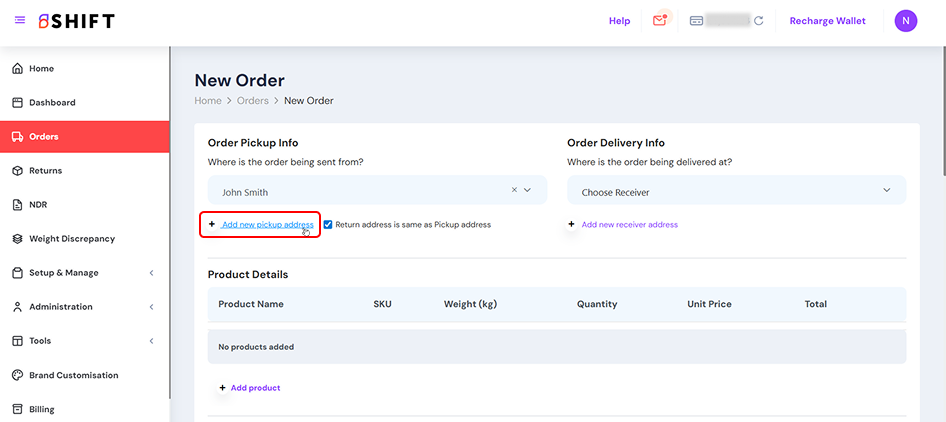Click the plus icon beside Add product

coord(221,387)
